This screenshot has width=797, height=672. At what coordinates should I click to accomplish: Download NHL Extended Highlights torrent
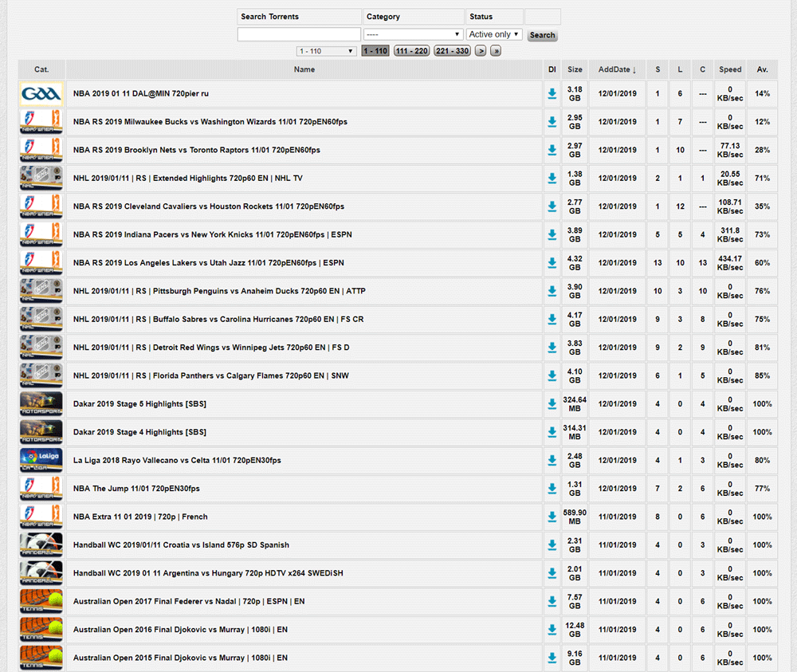pyautogui.click(x=552, y=179)
